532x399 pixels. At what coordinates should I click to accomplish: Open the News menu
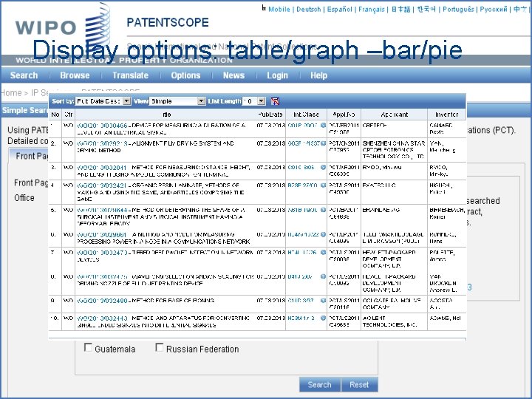233,75
